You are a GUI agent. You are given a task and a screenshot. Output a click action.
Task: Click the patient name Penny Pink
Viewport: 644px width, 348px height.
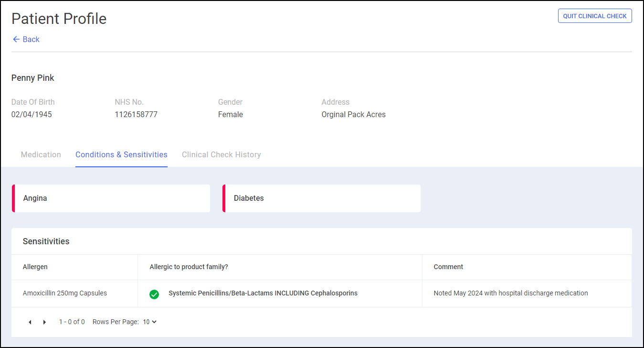(x=33, y=78)
